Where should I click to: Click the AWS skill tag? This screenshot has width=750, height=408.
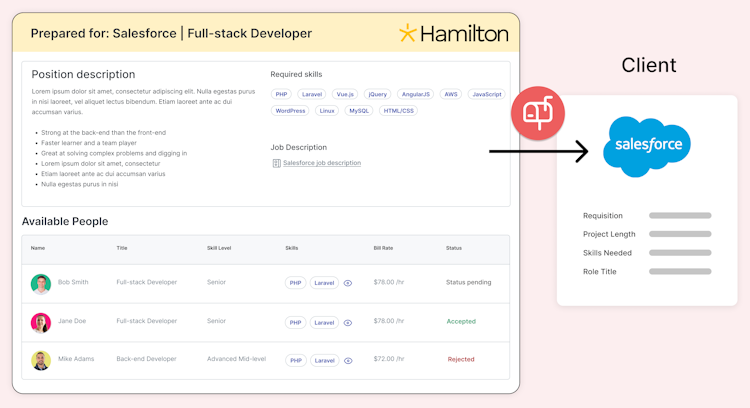451,94
